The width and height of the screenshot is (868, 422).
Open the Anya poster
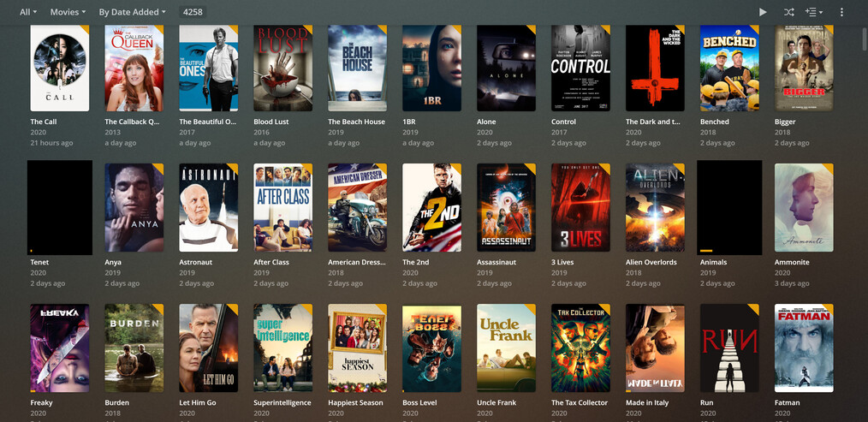pos(134,208)
